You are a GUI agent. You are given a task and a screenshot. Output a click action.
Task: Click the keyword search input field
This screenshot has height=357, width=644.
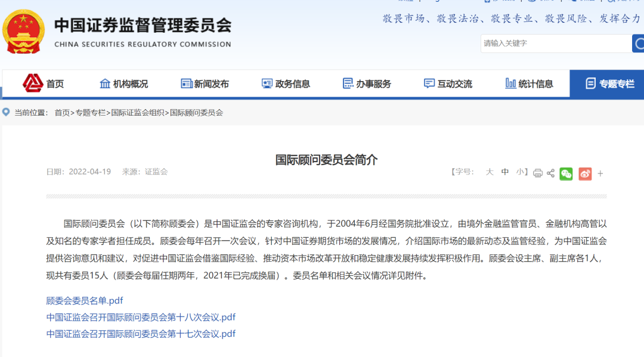point(556,44)
